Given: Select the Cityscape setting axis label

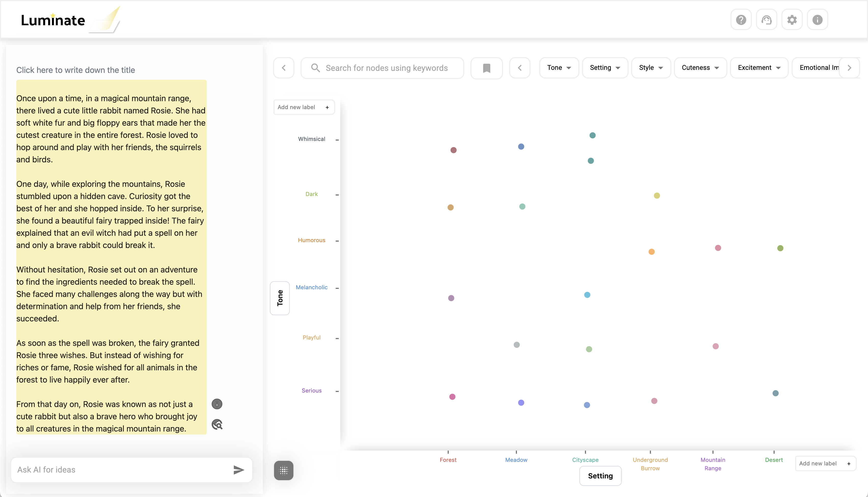Looking at the screenshot, I should click(585, 460).
